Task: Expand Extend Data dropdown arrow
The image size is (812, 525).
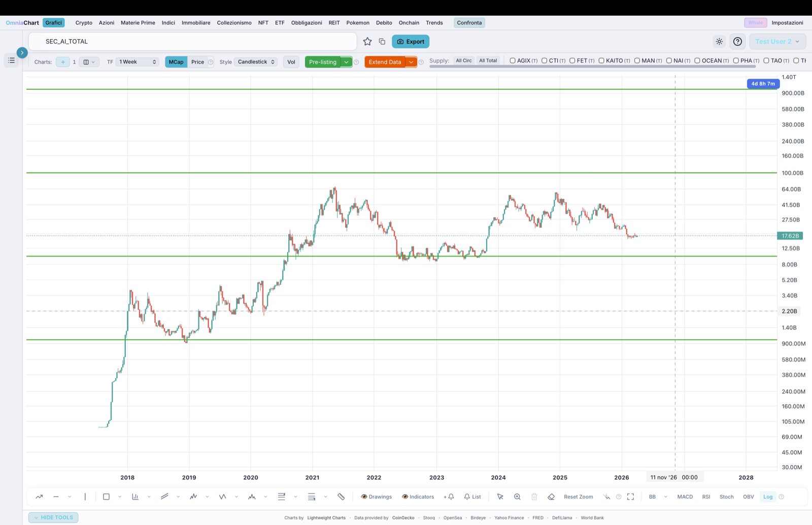Action: (411, 62)
